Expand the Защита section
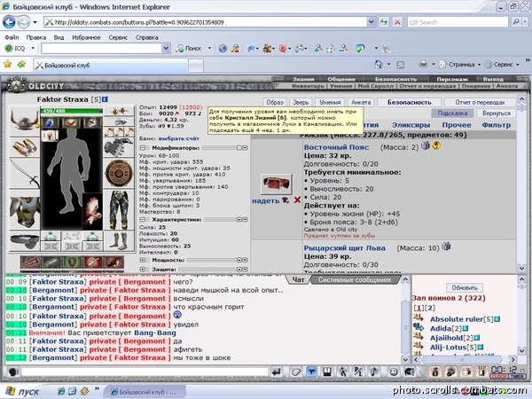Image resolution: width=532 pixels, height=399 pixels. coord(143,269)
